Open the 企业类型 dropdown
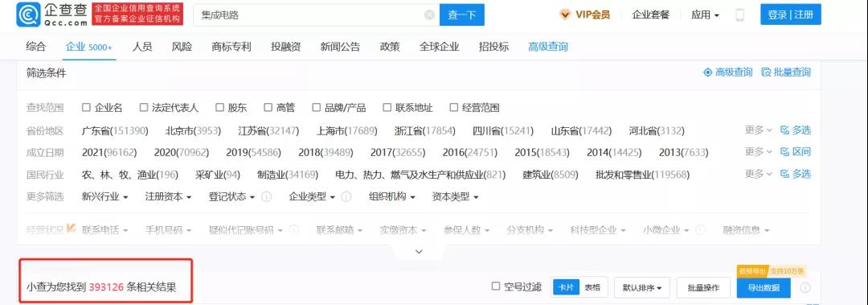The height and width of the screenshot is (305, 868). [x=312, y=196]
